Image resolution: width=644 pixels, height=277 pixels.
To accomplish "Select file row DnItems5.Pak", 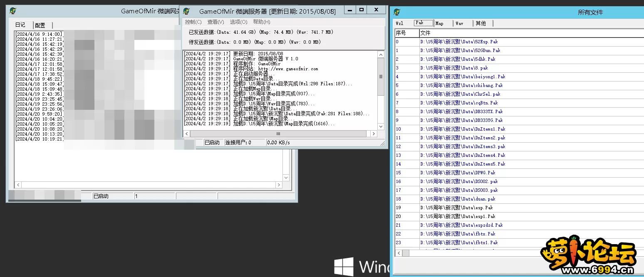I will (519, 164).
